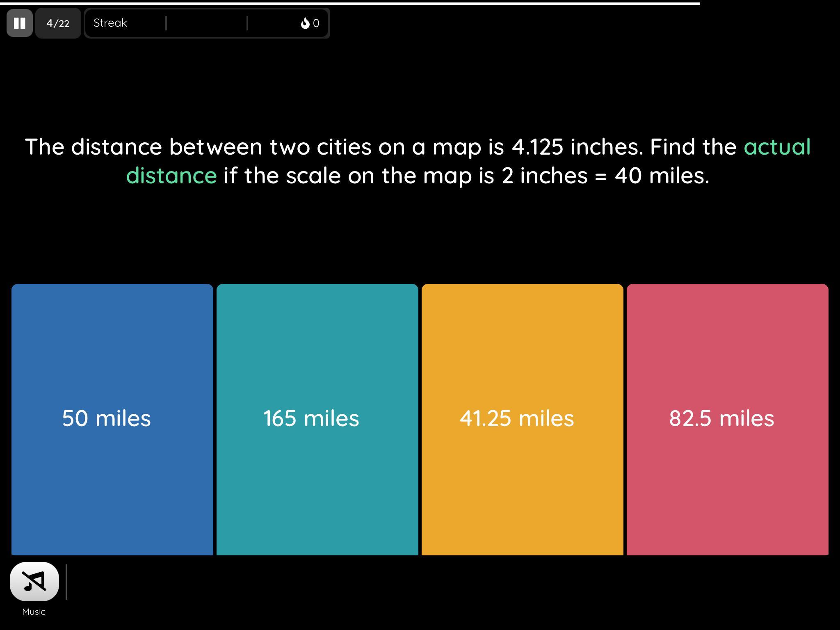Click the vertical divider beside the Music button
This screenshot has height=630, width=840.
(x=66, y=582)
